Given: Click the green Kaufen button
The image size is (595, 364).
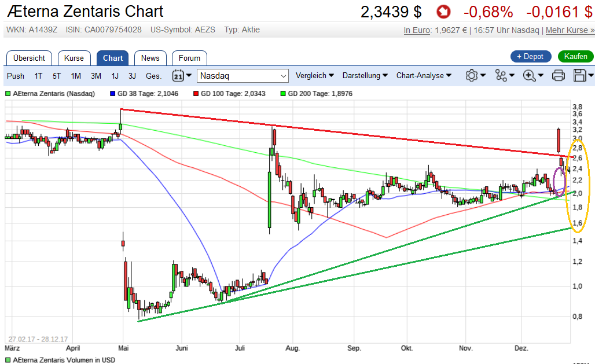Looking at the screenshot, I should coord(576,57).
